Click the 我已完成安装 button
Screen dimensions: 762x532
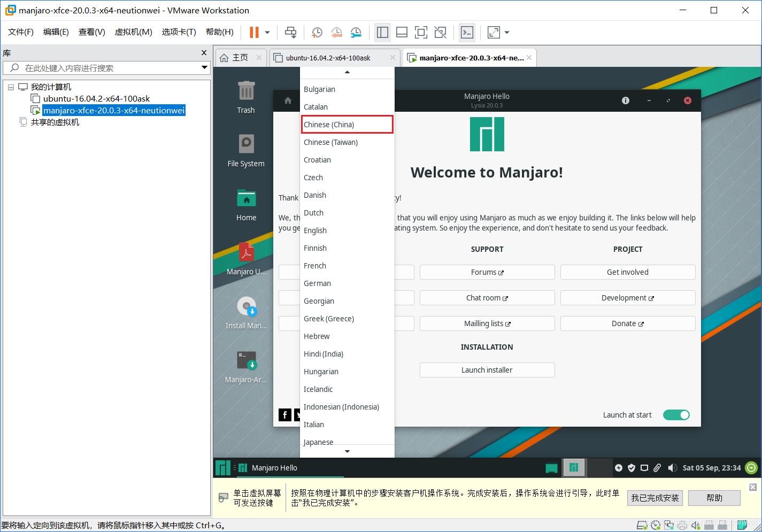pyautogui.click(x=655, y=498)
